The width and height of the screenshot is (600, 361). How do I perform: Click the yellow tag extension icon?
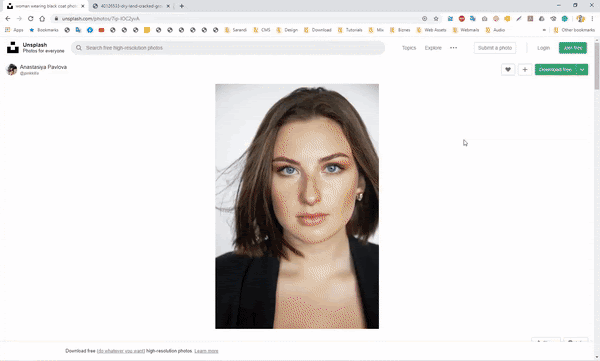(x=507, y=18)
